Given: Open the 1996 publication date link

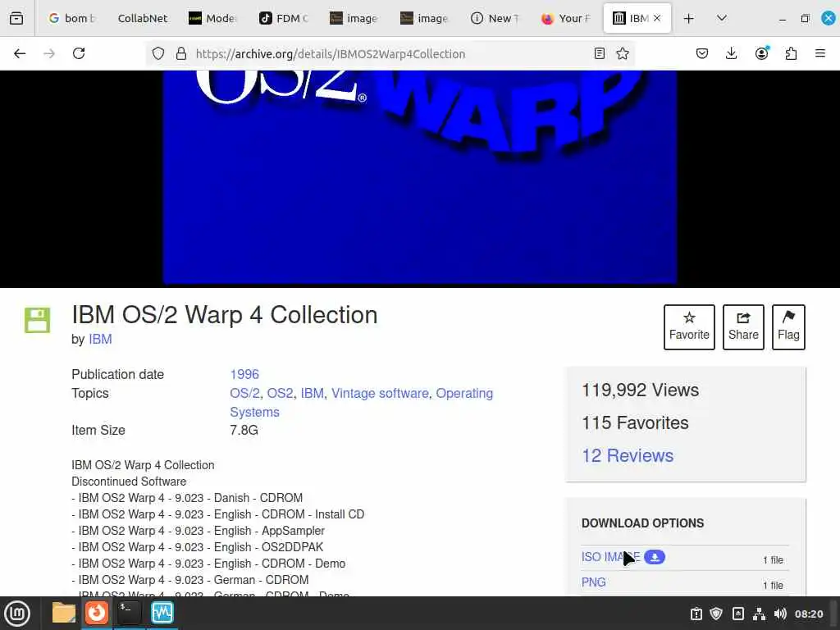Looking at the screenshot, I should [x=244, y=374].
